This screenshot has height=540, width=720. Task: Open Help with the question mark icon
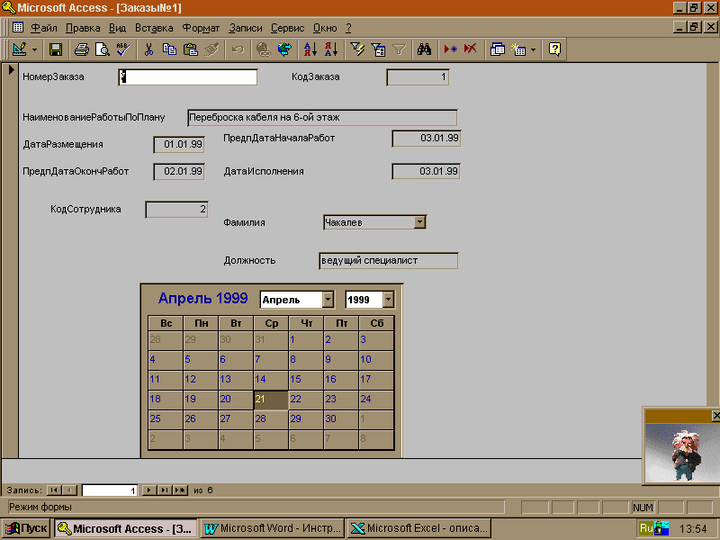(x=555, y=49)
